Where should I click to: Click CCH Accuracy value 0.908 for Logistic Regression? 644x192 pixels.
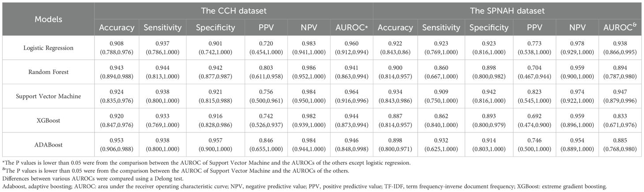(x=117, y=43)
